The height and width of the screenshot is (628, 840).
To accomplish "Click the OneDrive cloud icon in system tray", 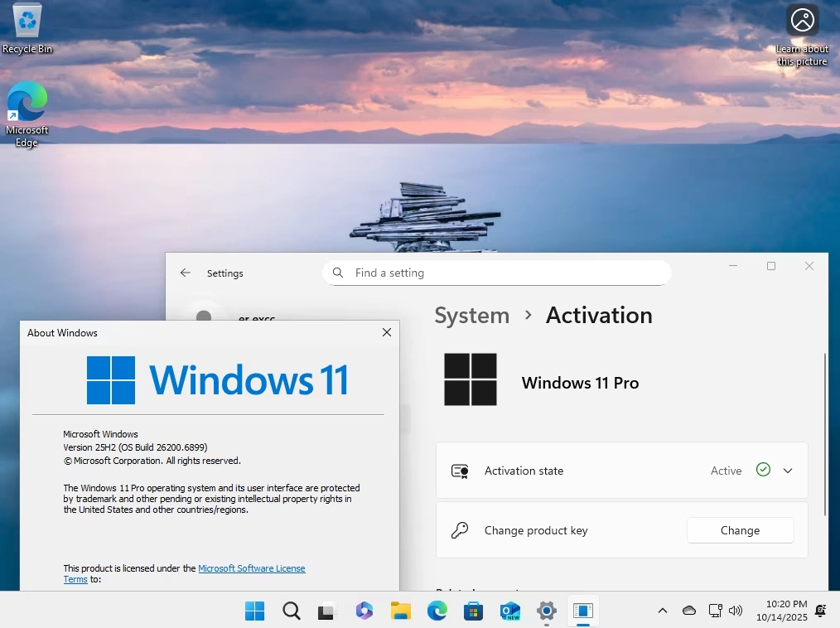I will tap(688, 611).
